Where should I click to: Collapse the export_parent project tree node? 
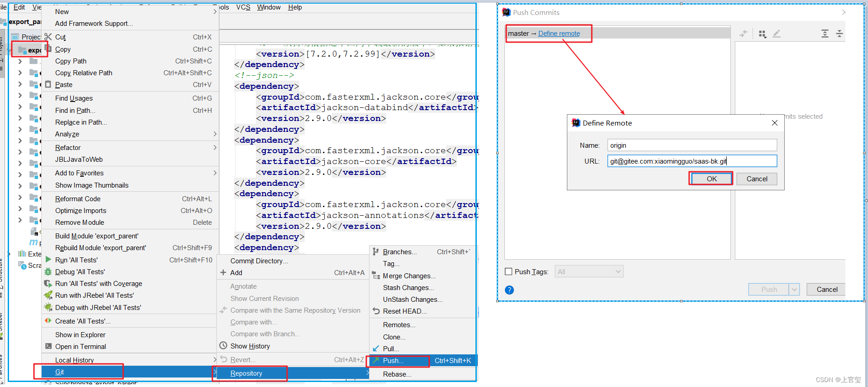[9, 49]
